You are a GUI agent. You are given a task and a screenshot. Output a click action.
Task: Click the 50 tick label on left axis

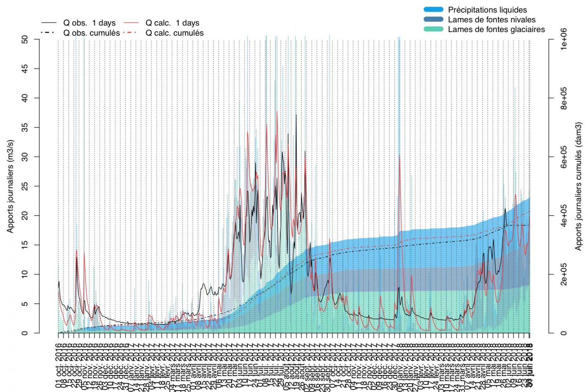coord(25,39)
